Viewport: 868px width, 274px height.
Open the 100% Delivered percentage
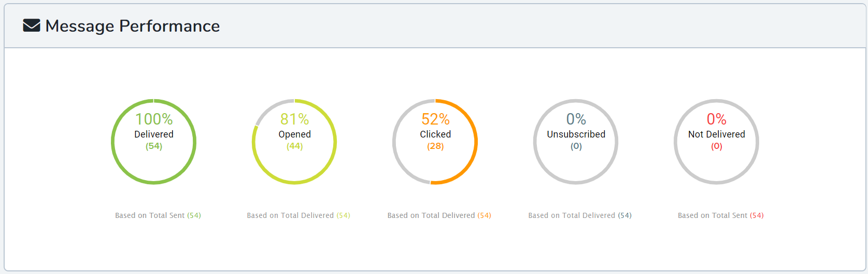154,119
